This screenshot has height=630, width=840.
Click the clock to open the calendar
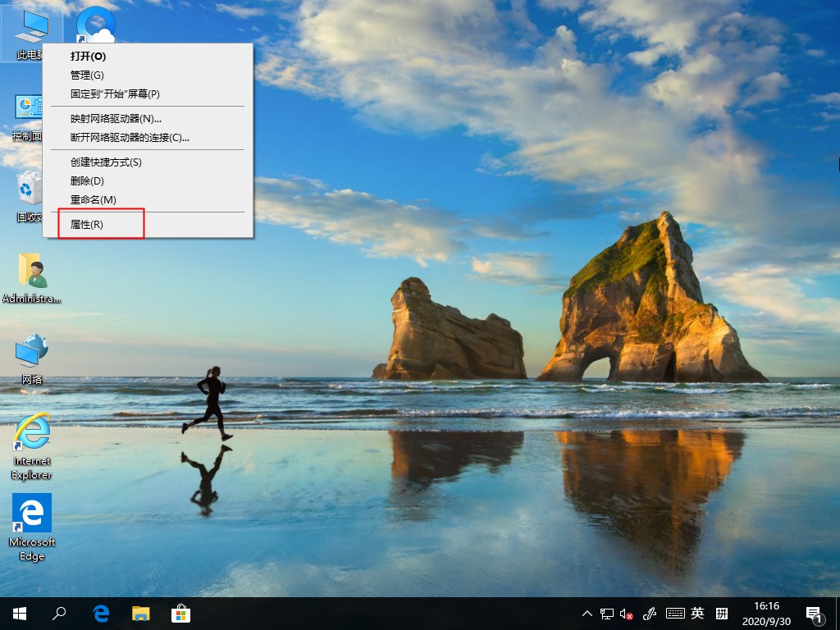[x=768, y=613]
